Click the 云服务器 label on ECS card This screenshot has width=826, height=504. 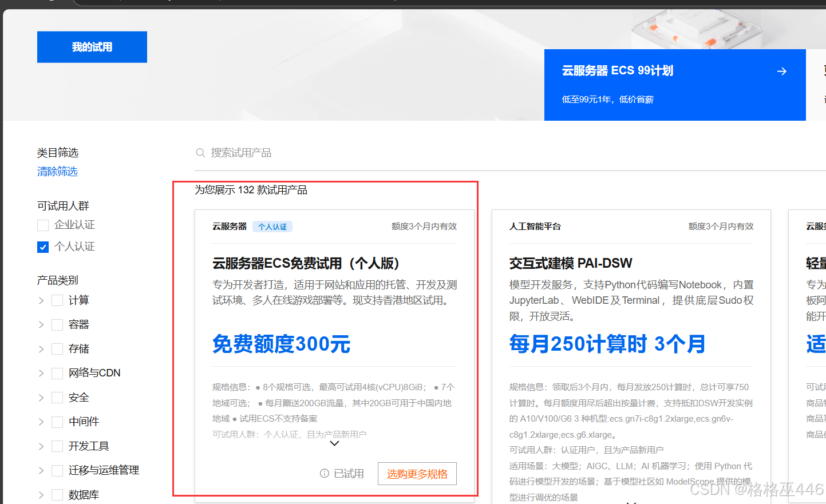click(230, 227)
